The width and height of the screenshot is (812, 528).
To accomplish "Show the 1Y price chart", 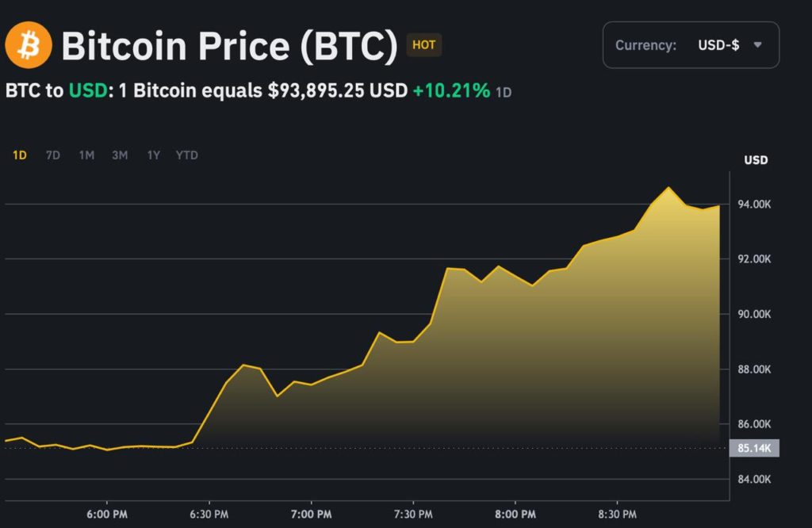I will 153,155.
